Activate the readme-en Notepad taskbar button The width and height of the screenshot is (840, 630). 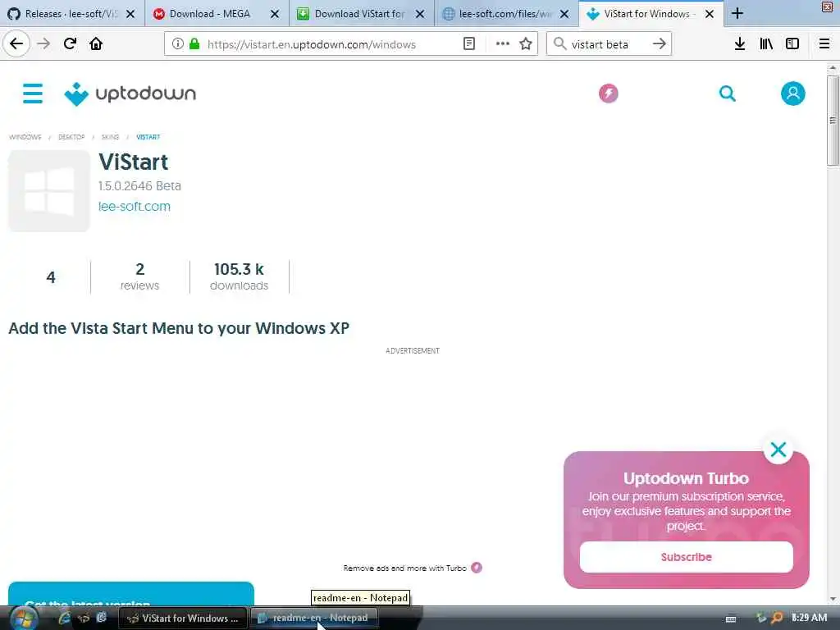tap(314, 619)
